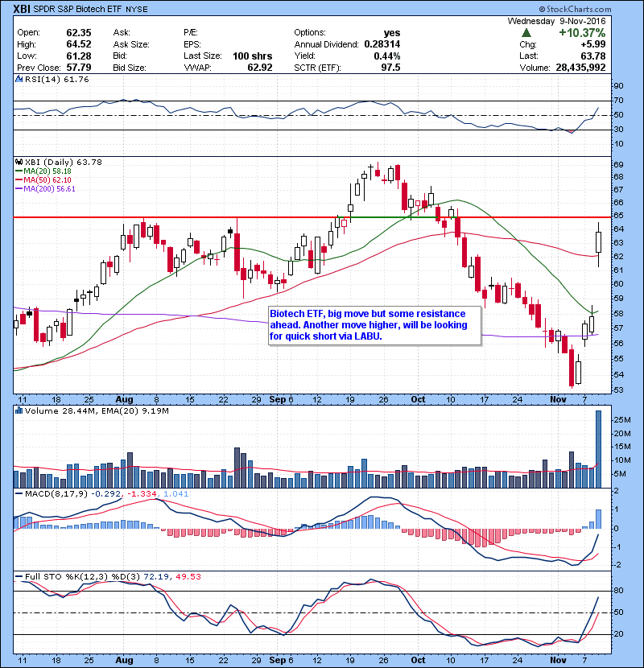Click the VWAP value 62.92
The width and height of the screenshot is (644, 668).
point(260,68)
